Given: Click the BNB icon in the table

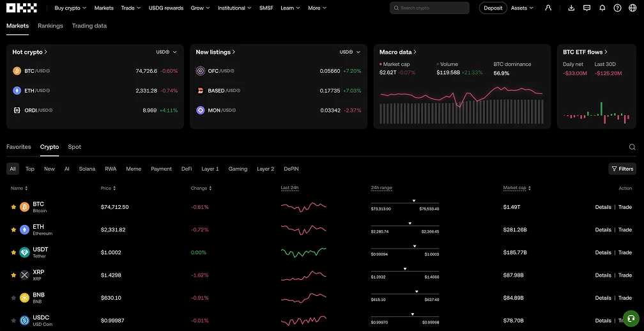Looking at the screenshot, I should tap(25, 298).
